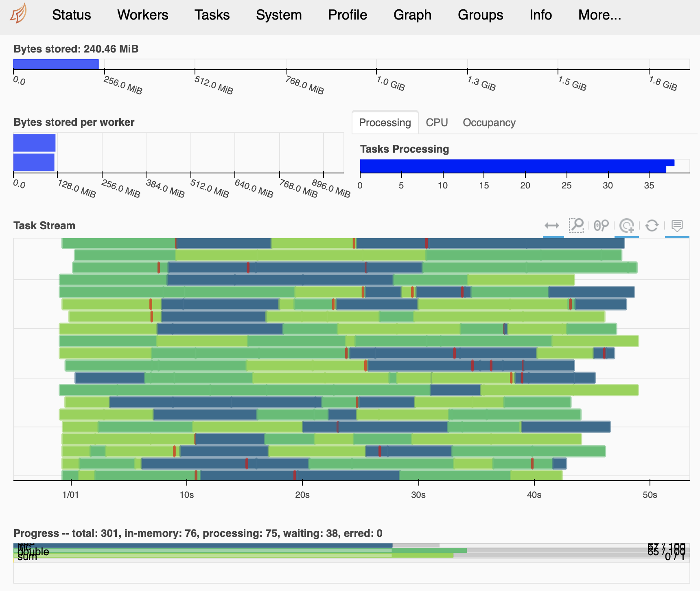
Task: Open the Groups page
Action: pyautogui.click(x=481, y=15)
